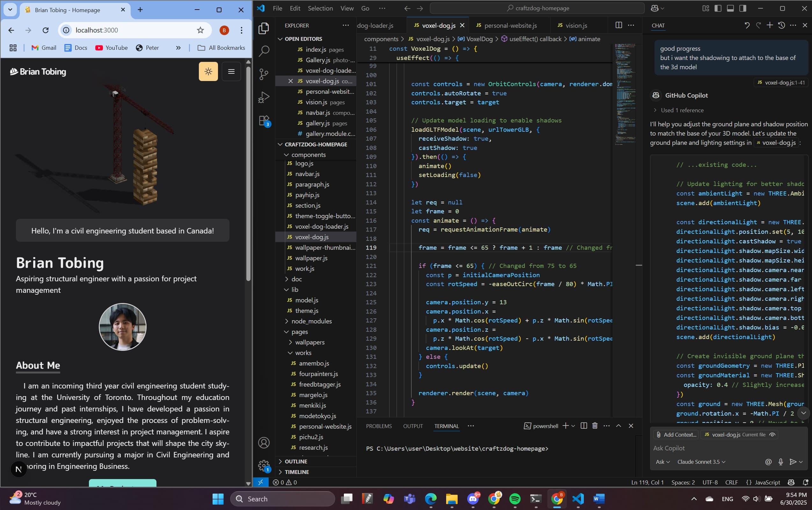This screenshot has height=510, width=812.
Task: Open YouTube bookmark in Chrome
Action: (112, 48)
